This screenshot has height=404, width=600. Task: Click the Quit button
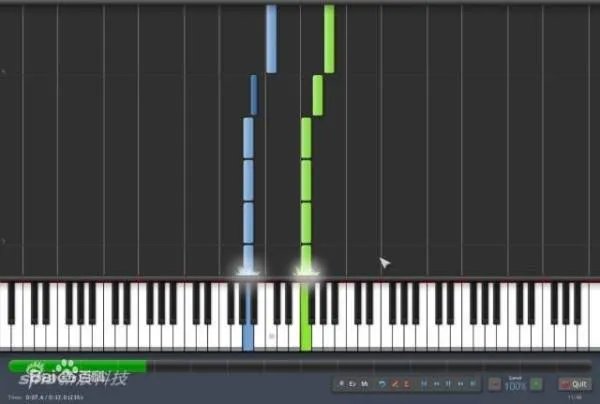pyautogui.click(x=575, y=384)
